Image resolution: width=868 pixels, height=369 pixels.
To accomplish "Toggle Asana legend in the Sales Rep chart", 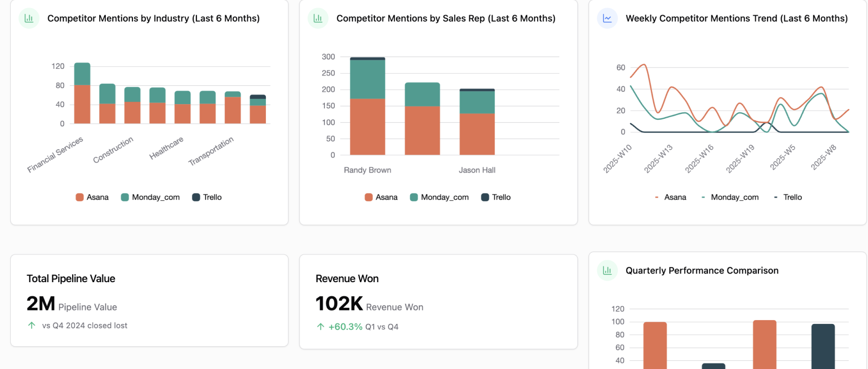I will [381, 197].
